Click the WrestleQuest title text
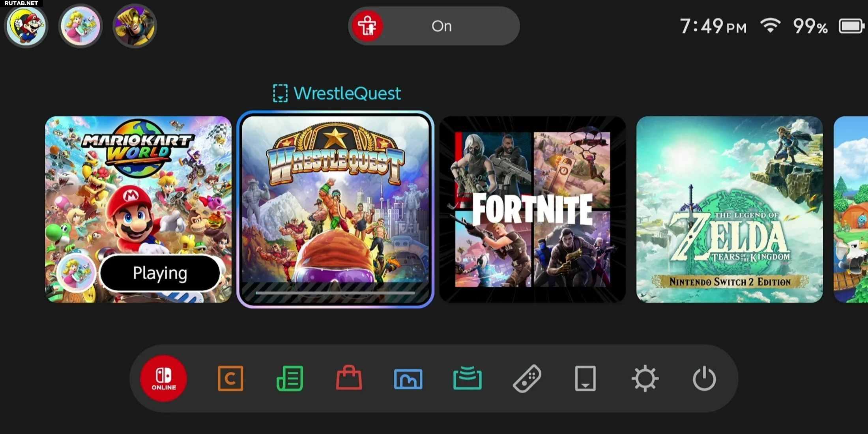This screenshot has width=868, height=434. [347, 94]
